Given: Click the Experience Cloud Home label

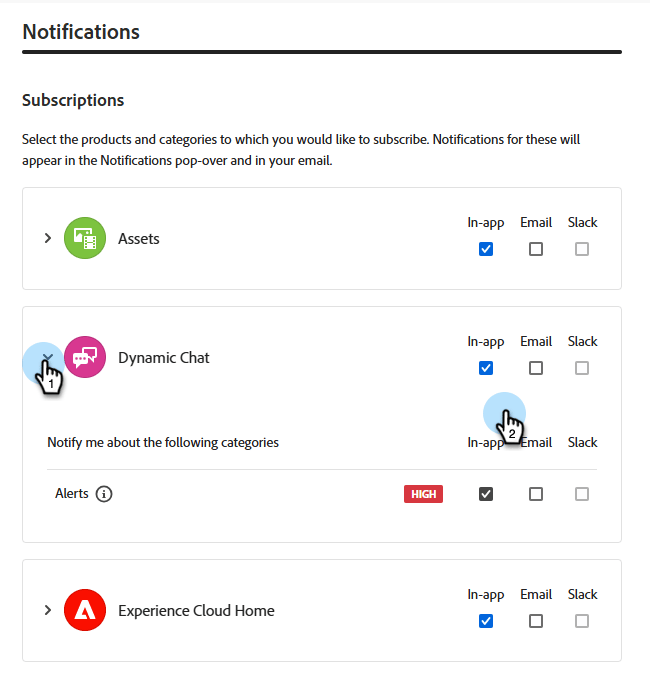Looking at the screenshot, I should 196,610.
